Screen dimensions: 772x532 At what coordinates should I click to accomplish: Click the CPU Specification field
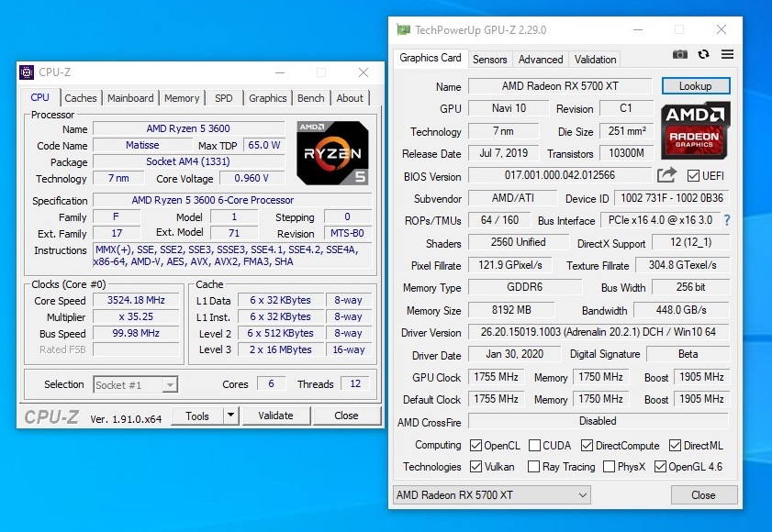click(232, 200)
